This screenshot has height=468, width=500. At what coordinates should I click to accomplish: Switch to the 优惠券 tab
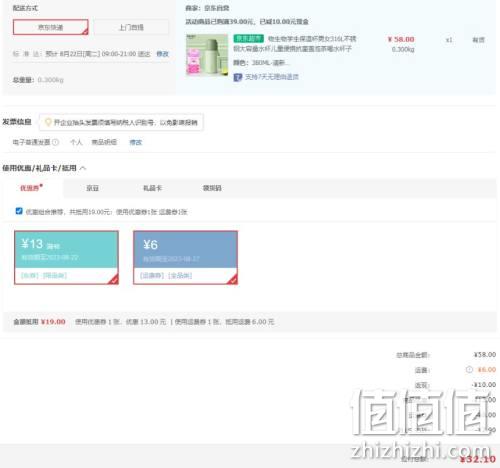[x=32, y=188]
